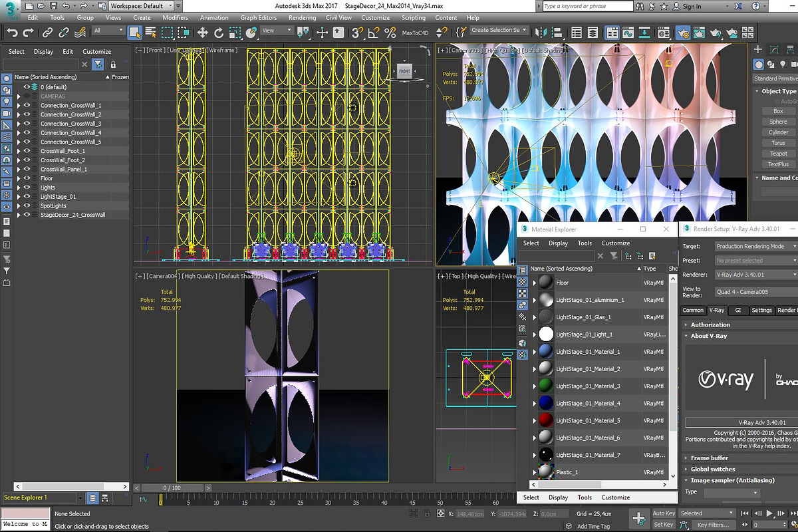Viewport: 798px width, 532px height.
Task: Toggle visibility of StageDecor_24_CrossWall
Action: pyautogui.click(x=27, y=215)
